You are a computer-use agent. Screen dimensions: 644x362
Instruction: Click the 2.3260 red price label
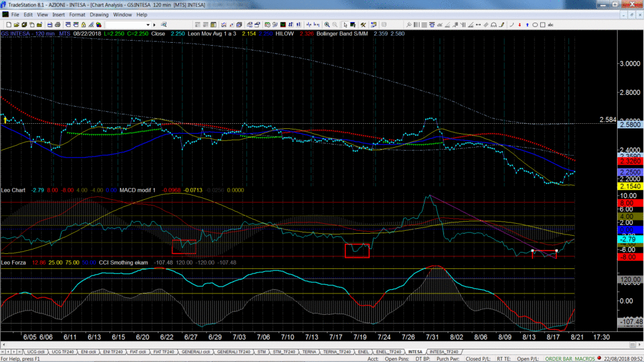point(630,162)
